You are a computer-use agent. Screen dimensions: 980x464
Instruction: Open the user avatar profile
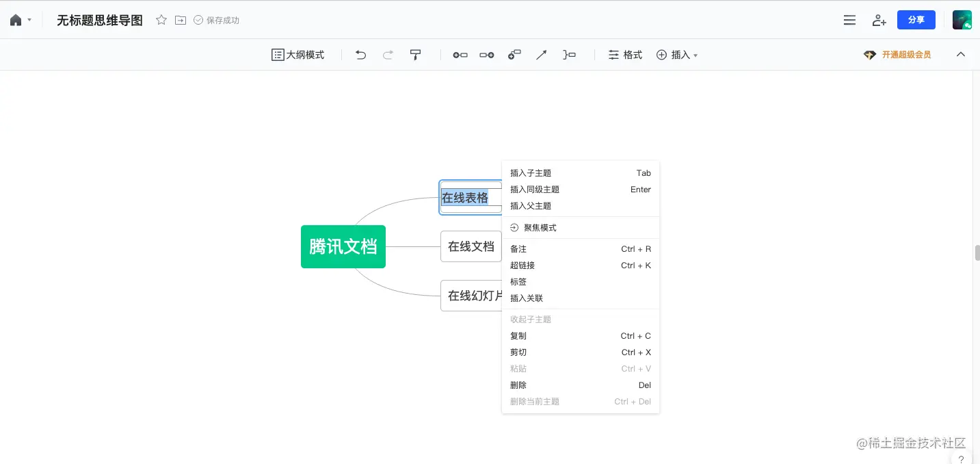[x=962, y=20]
